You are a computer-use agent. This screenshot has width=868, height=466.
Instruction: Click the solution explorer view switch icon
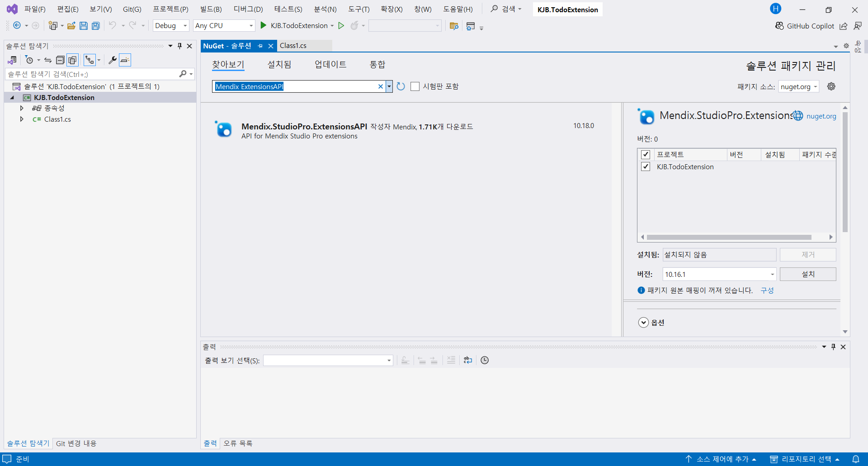(x=12, y=60)
